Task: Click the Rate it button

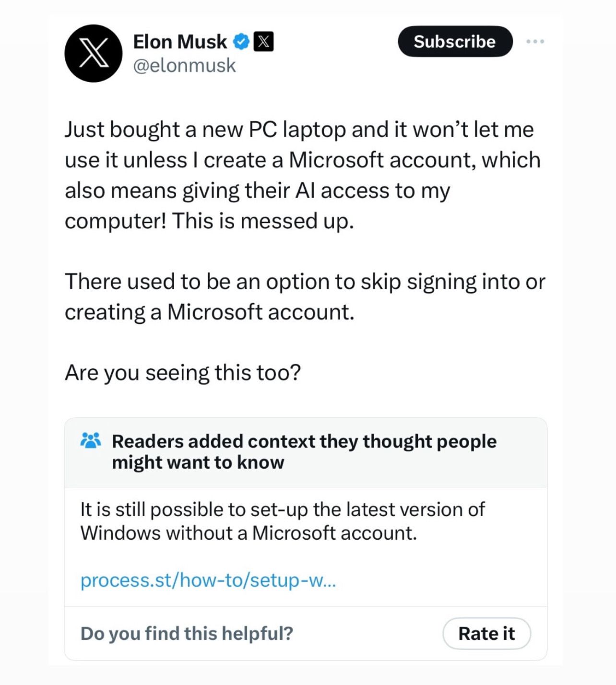Action: pyautogui.click(x=486, y=633)
